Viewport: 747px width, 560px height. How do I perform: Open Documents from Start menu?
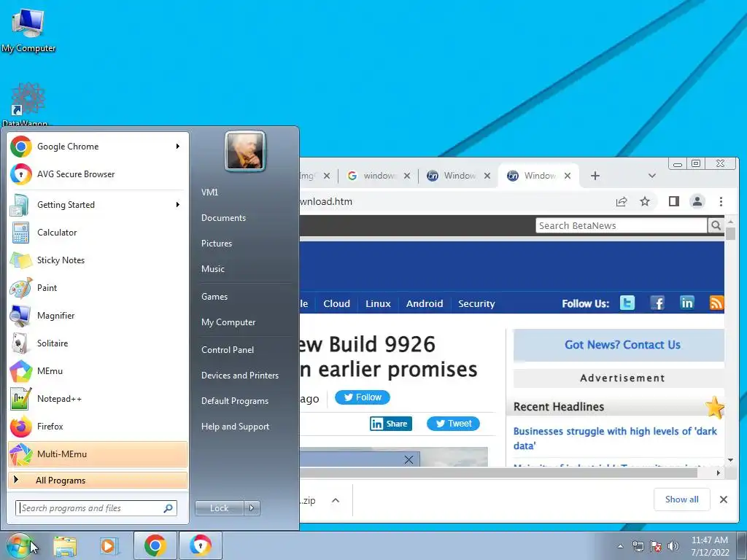[x=223, y=218]
